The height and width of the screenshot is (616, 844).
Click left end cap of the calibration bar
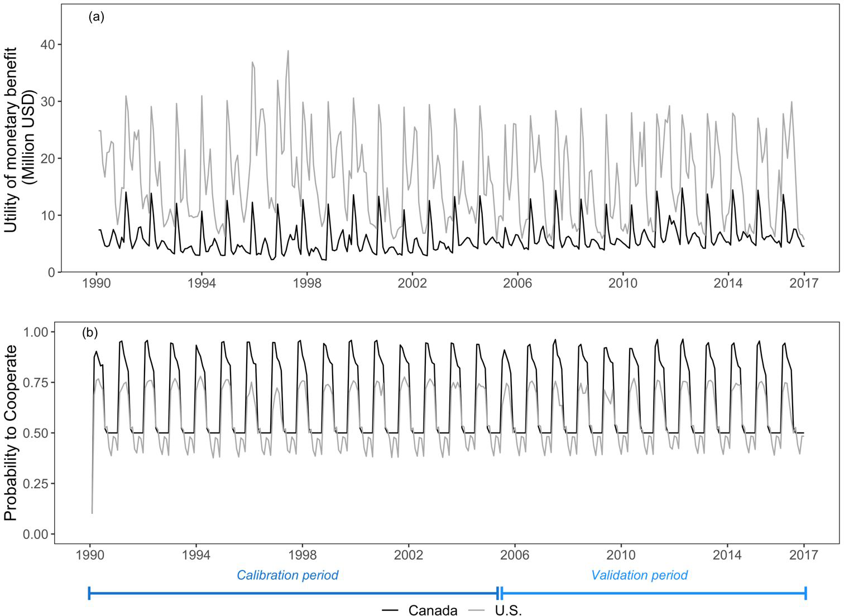click(89, 593)
